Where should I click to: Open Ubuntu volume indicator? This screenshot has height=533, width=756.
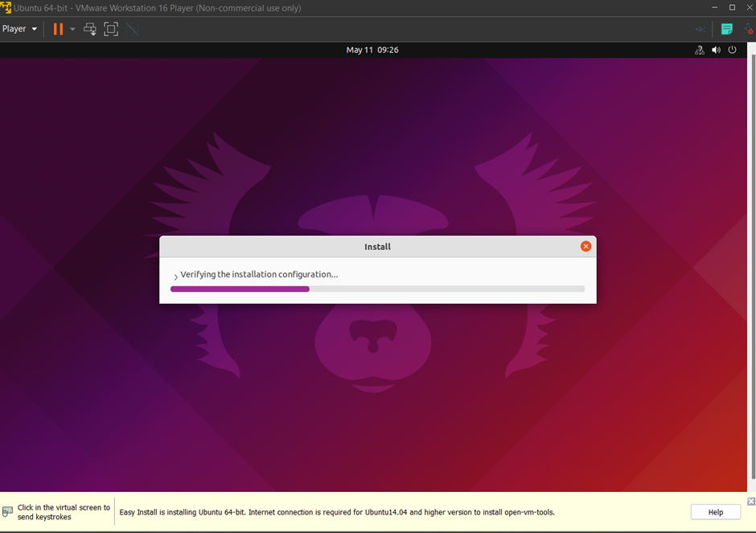click(716, 50)
